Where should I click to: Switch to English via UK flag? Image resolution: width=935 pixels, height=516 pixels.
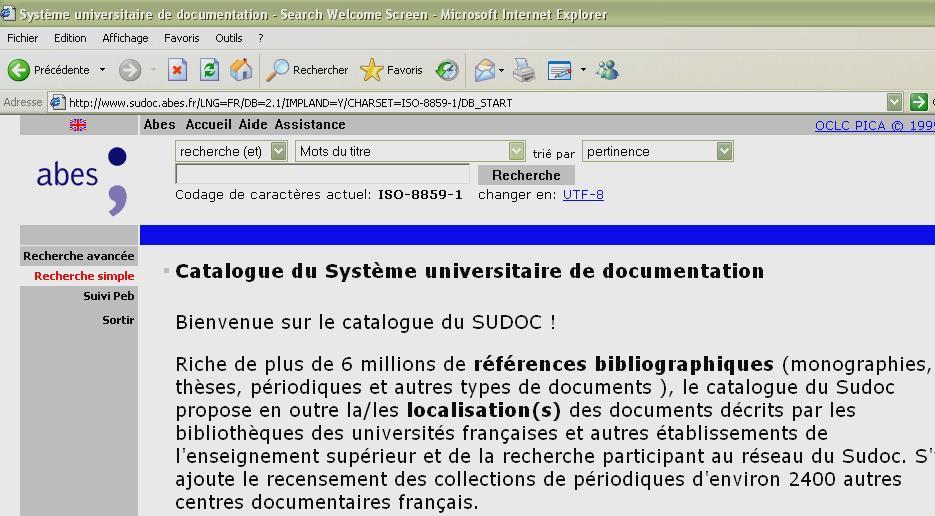pyautogui.click(x=78, y=125)
